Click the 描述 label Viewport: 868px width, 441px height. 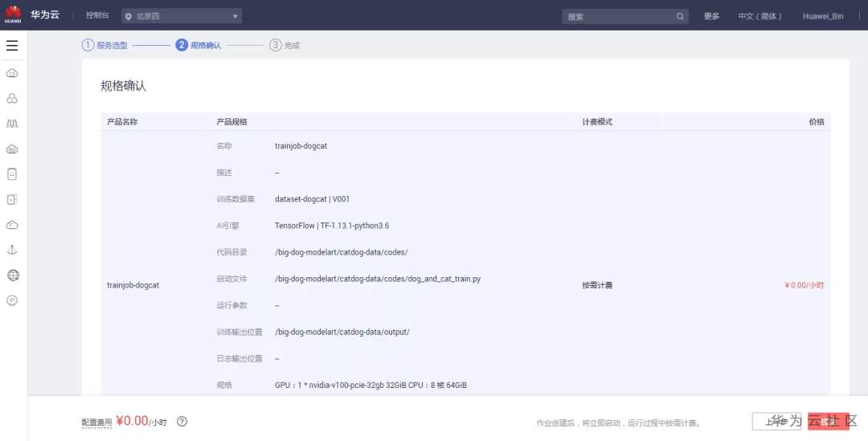tap(224, 173)
